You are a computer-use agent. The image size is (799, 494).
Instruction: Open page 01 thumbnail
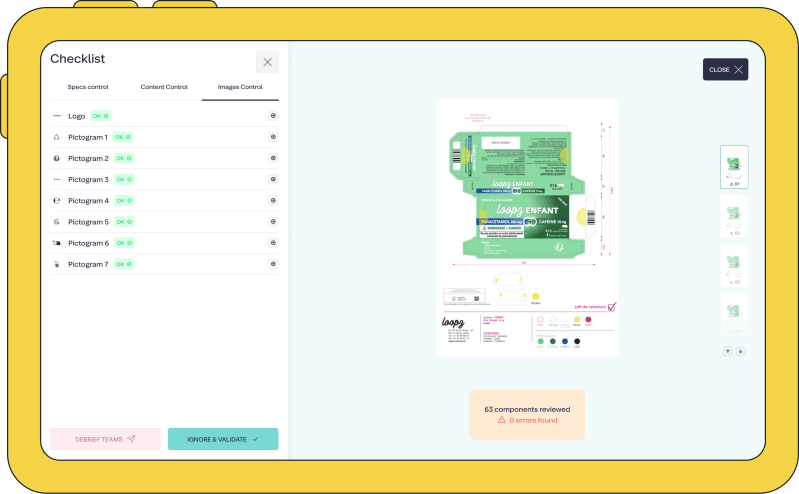[x=734, y=167]
